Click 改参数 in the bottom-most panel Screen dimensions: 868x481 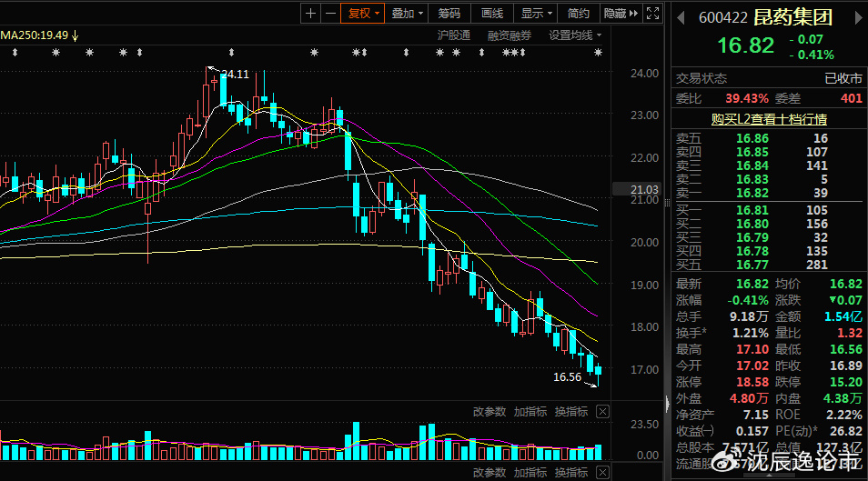pyautogui.click(x=490, y=472)
